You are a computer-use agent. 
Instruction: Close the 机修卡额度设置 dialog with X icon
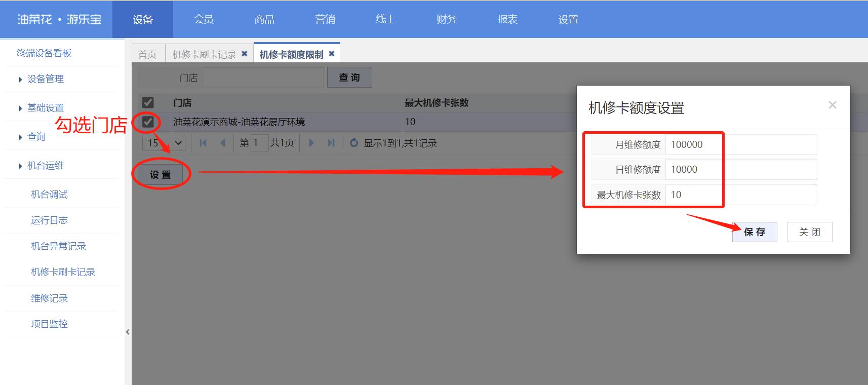coord(832,105)
